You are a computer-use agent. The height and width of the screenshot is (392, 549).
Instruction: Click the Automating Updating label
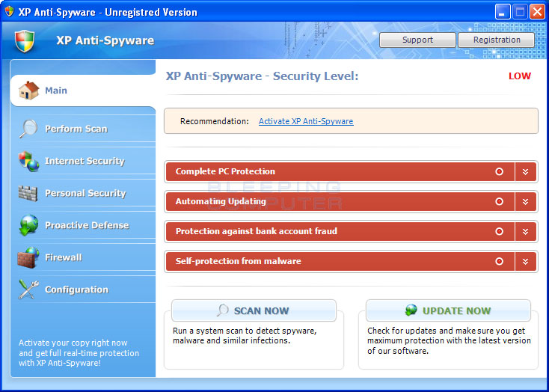tap(221, 201)
